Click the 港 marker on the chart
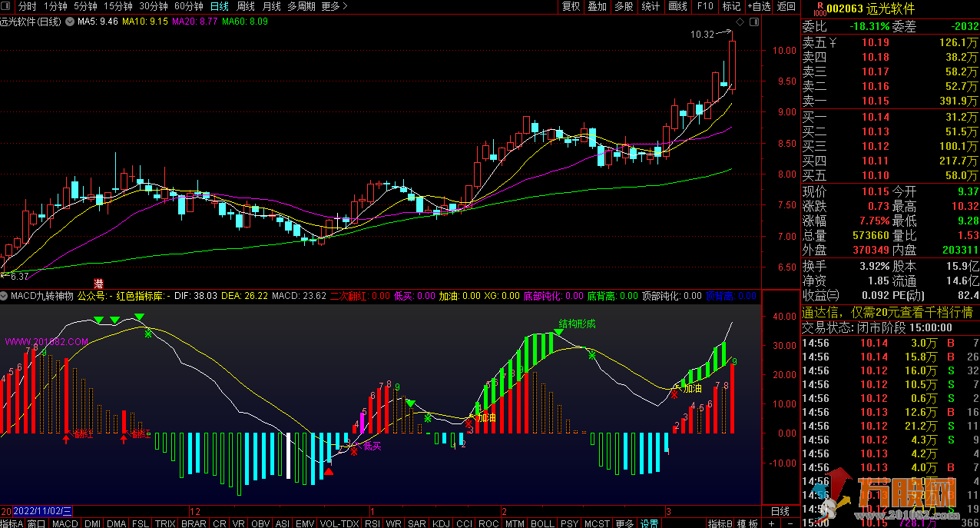This screenshot has width=980, height=528. click(x=98, y=284)
